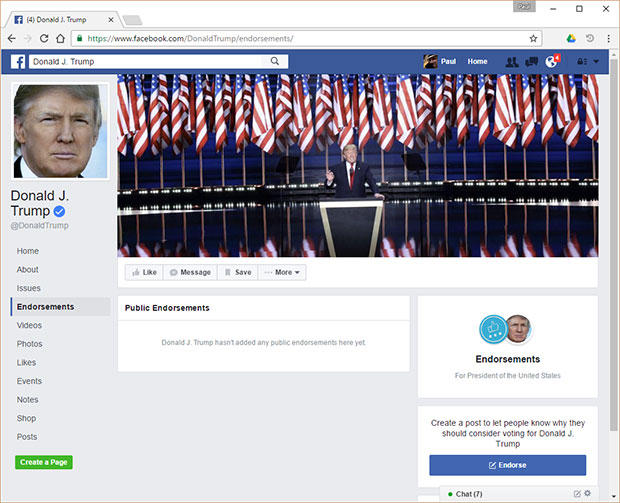620x503 pixels.
Task: Open a new browser tab
Action: coord(132,20)
